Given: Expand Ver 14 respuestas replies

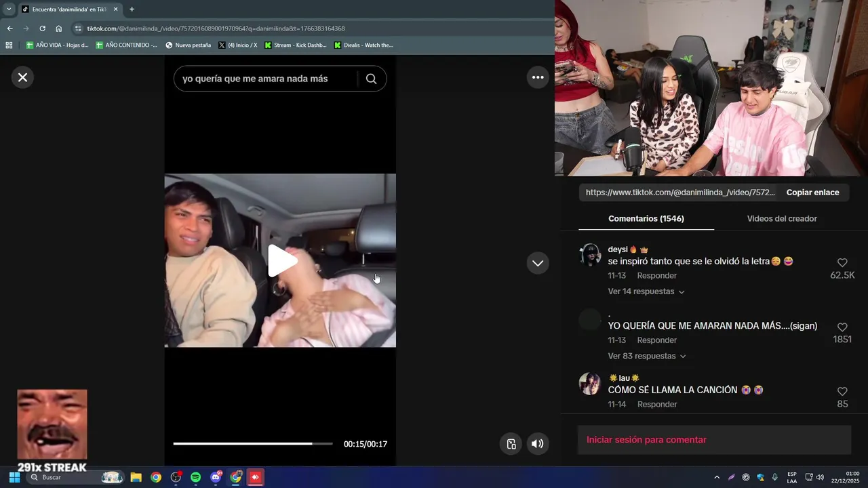Looking at the screenshot, I should [646, 291].
